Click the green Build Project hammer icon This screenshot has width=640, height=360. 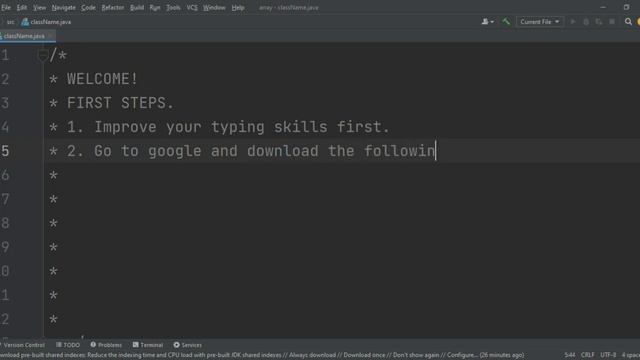[506, 22]
